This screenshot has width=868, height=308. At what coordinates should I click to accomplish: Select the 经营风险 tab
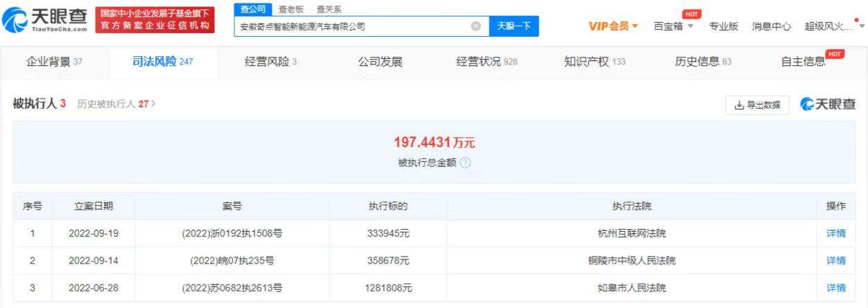271,62
